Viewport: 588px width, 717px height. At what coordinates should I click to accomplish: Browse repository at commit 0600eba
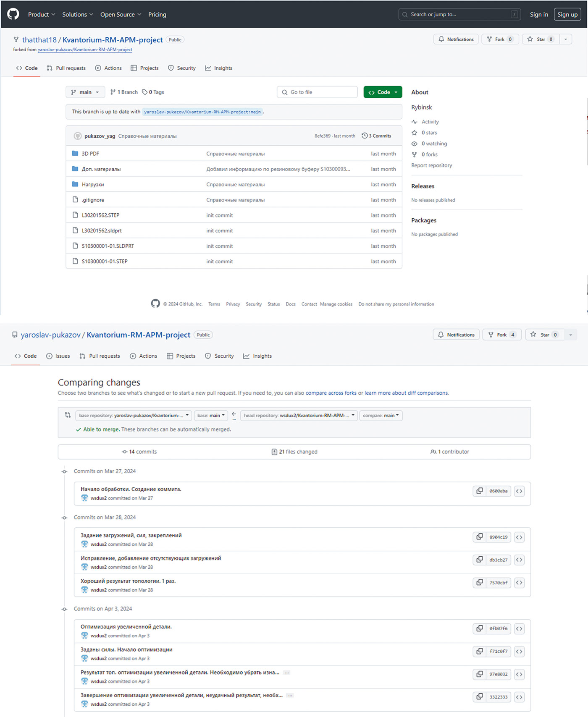pyautogui.click(x=519, y=491)
